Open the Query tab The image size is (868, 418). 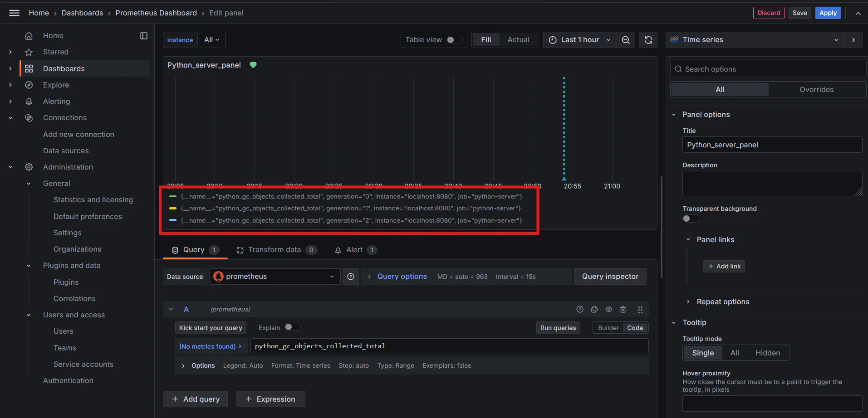[x=195, y=250]
